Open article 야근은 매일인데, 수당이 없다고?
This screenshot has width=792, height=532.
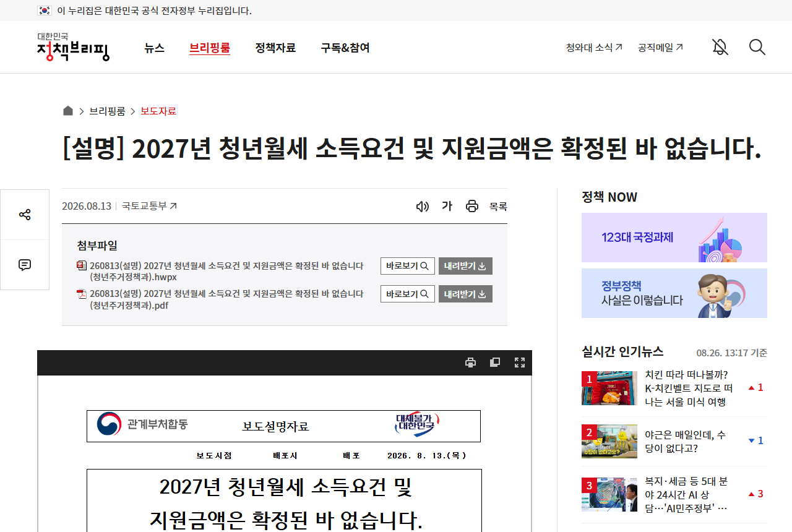pos(686,442)
